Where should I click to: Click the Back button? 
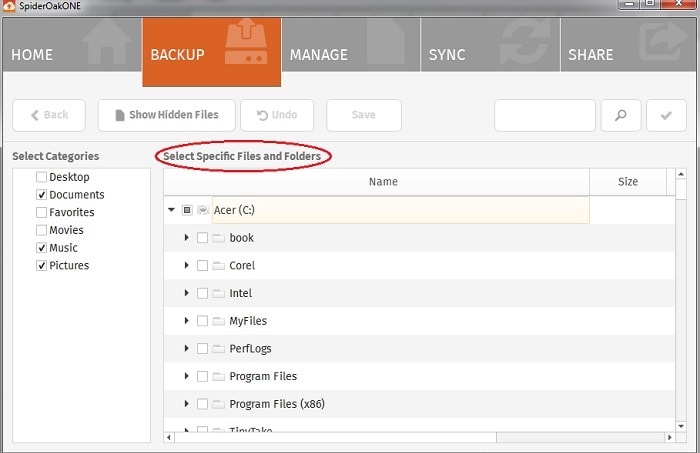pos(49,115)
